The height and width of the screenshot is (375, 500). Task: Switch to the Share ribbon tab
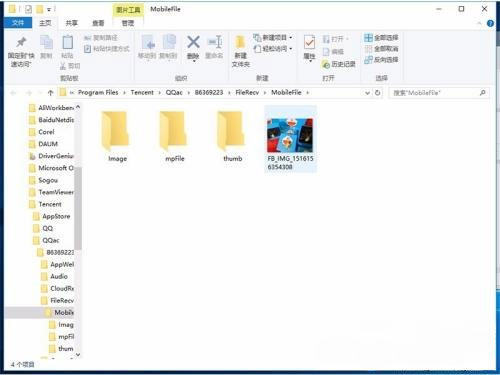click(72, 23)
